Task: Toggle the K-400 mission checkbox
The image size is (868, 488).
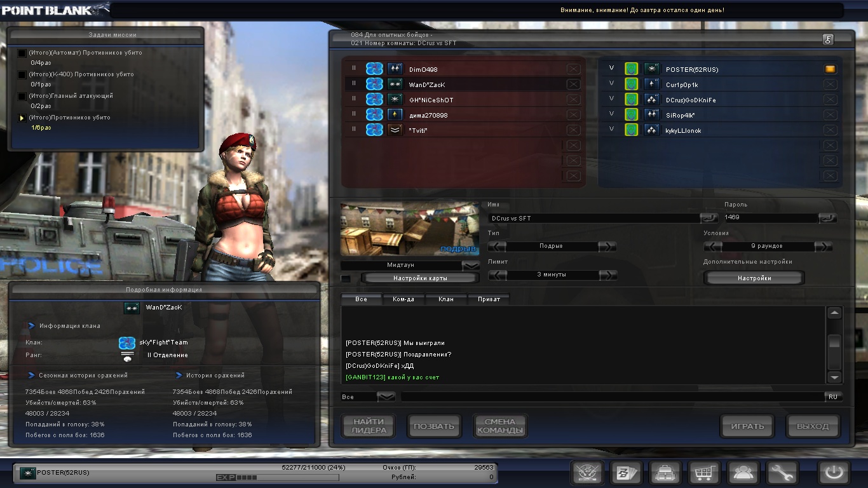Action: point(22,75)
